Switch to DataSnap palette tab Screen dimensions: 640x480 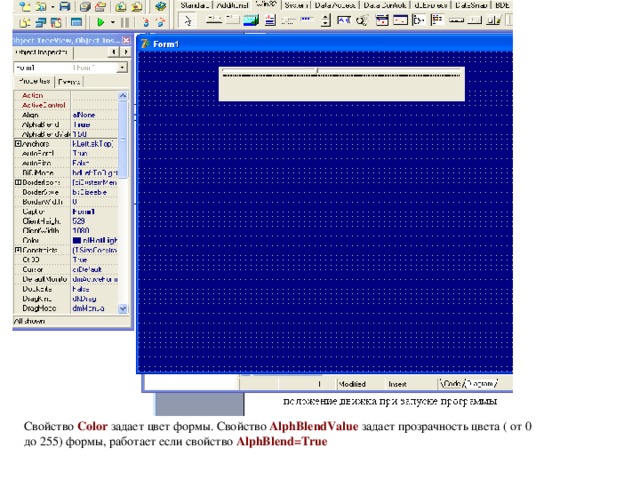pos(471,5)
